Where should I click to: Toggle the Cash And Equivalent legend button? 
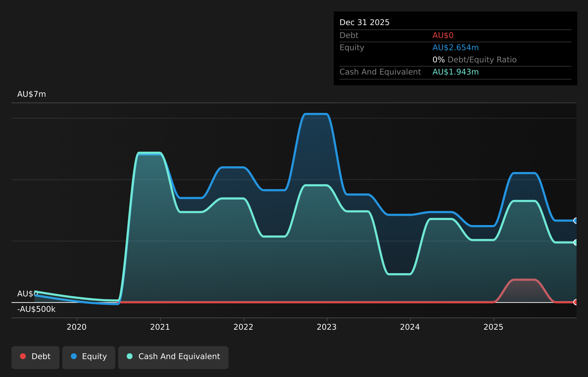pyautogui.click(x=173, y=357)
